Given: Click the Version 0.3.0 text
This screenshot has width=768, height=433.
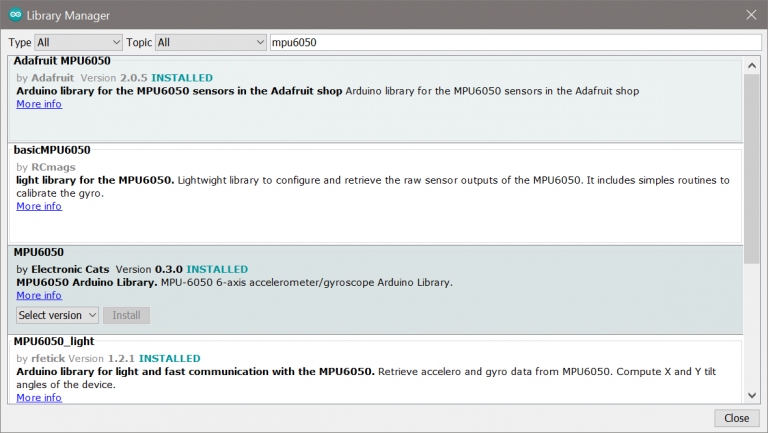Looking at the screenshot, I should (x=149, y=269).
